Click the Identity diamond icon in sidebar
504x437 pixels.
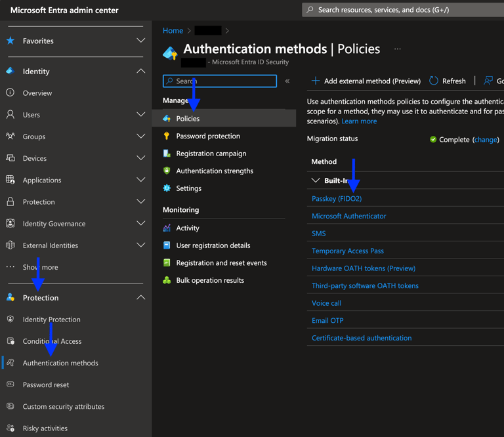point(10,71)
